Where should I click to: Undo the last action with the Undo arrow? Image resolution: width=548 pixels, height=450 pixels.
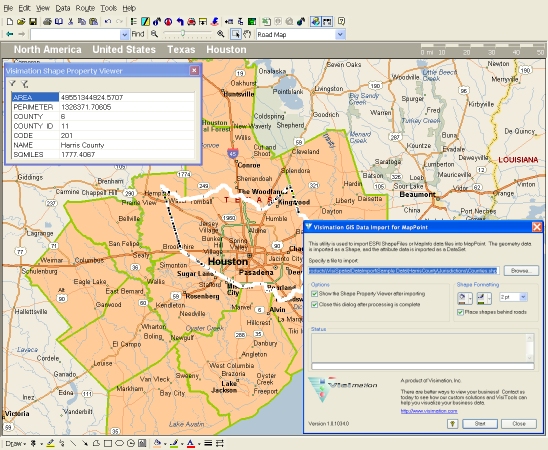tap(108, 22)
